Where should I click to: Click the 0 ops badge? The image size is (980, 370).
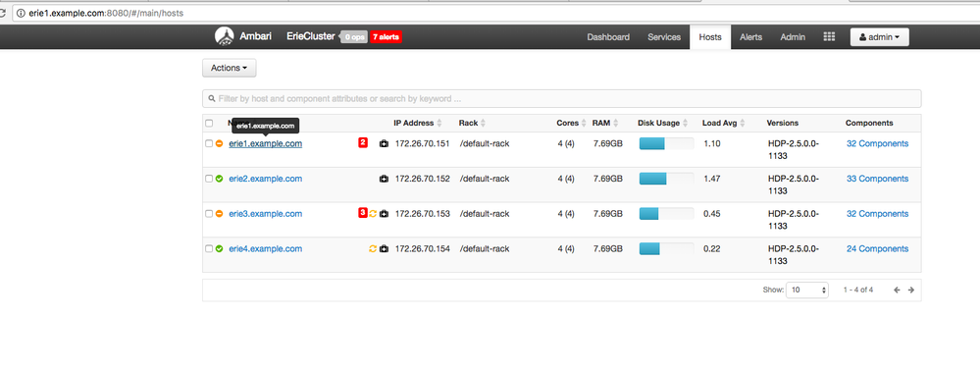(354, 37)
